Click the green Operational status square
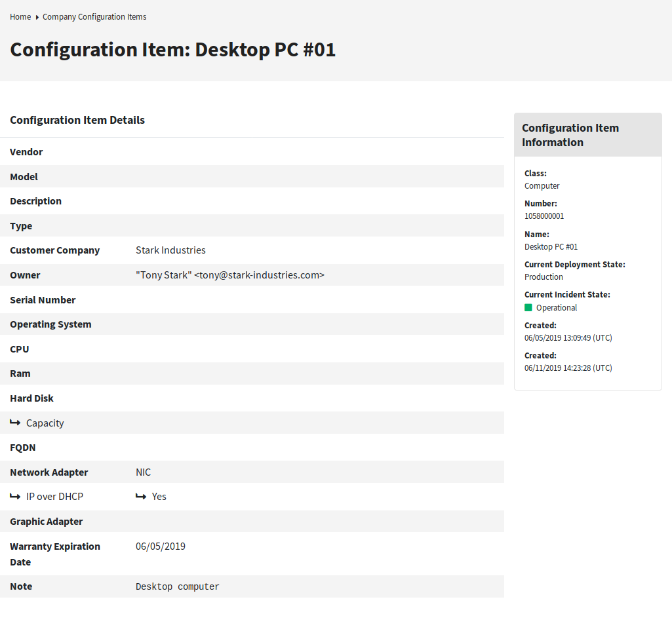672x631 pixels. (528, 307)
